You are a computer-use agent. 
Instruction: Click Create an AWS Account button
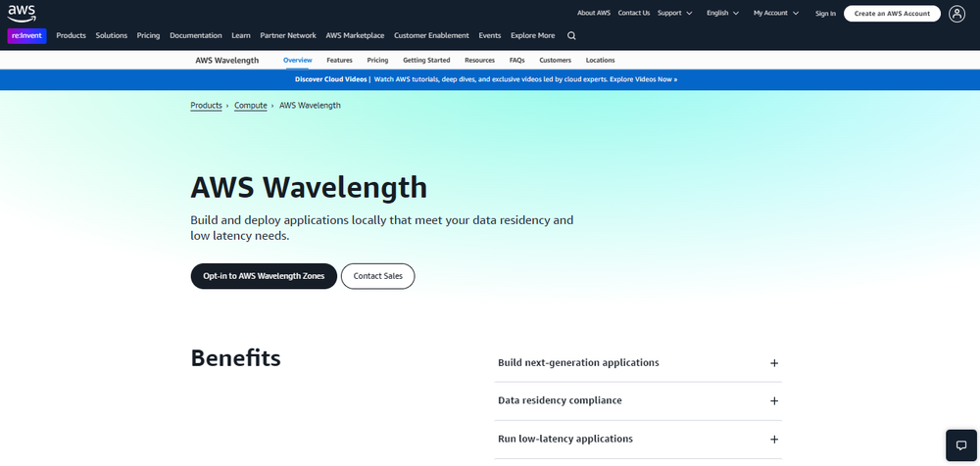coord(892,13)
